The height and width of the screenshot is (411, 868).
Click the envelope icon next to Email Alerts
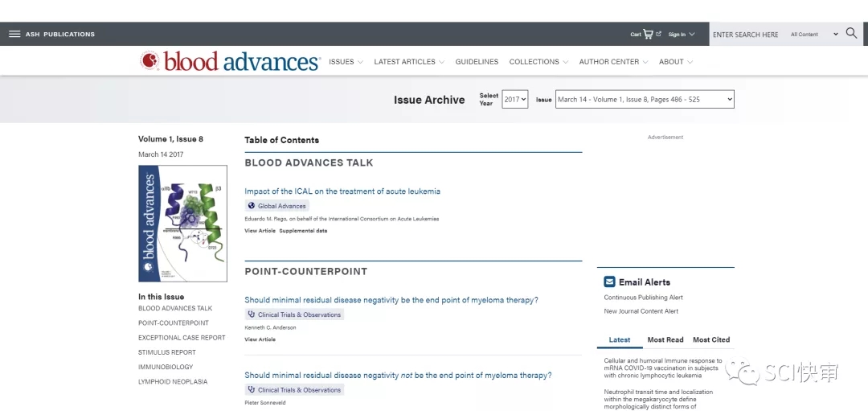click(609, 282)
